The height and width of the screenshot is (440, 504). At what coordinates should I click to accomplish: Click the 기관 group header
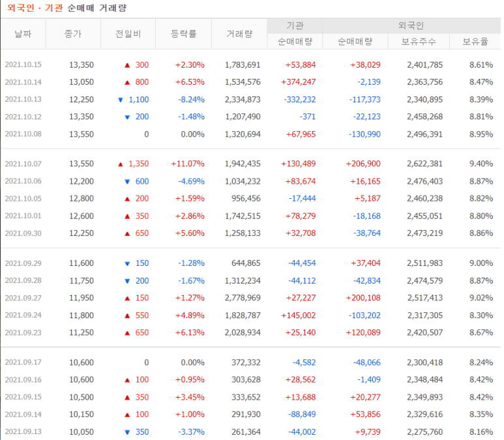[295, 25]
